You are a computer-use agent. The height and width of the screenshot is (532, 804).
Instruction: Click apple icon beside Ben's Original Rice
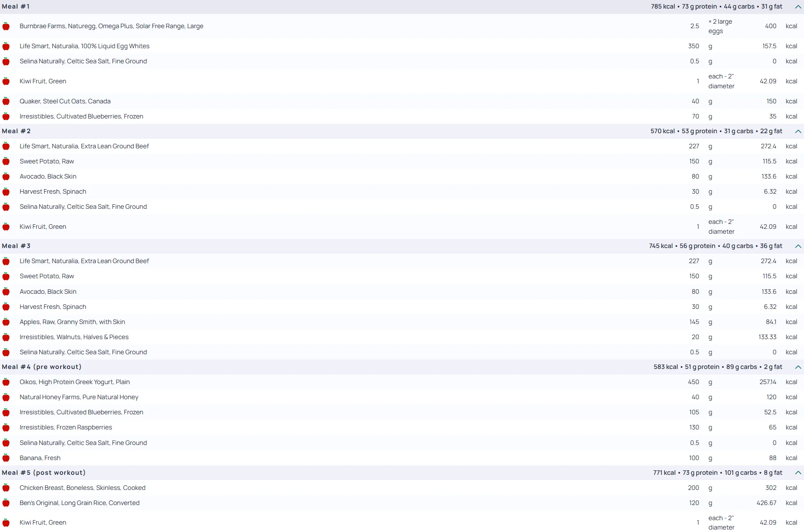pyautogui.click(x=6, y=503)
